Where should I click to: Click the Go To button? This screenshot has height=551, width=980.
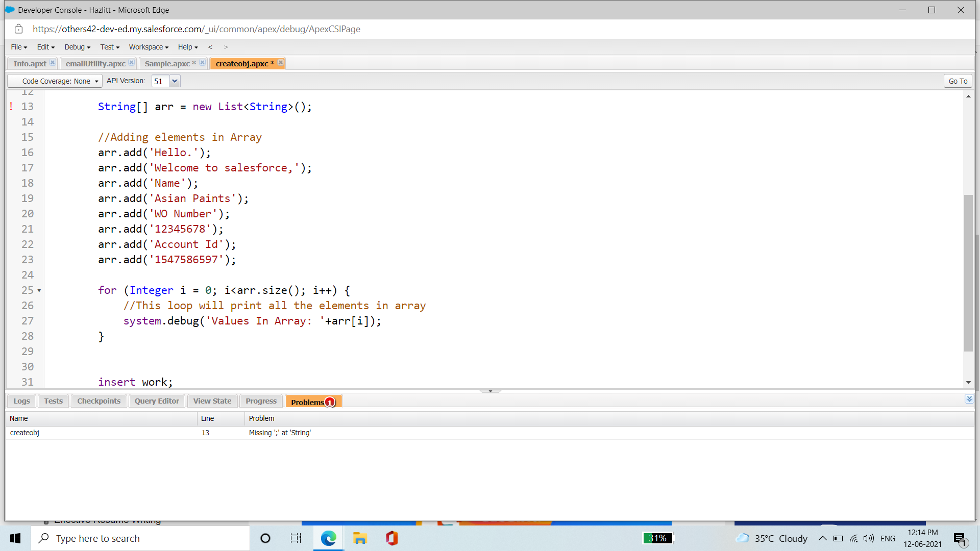pos(958,81)
